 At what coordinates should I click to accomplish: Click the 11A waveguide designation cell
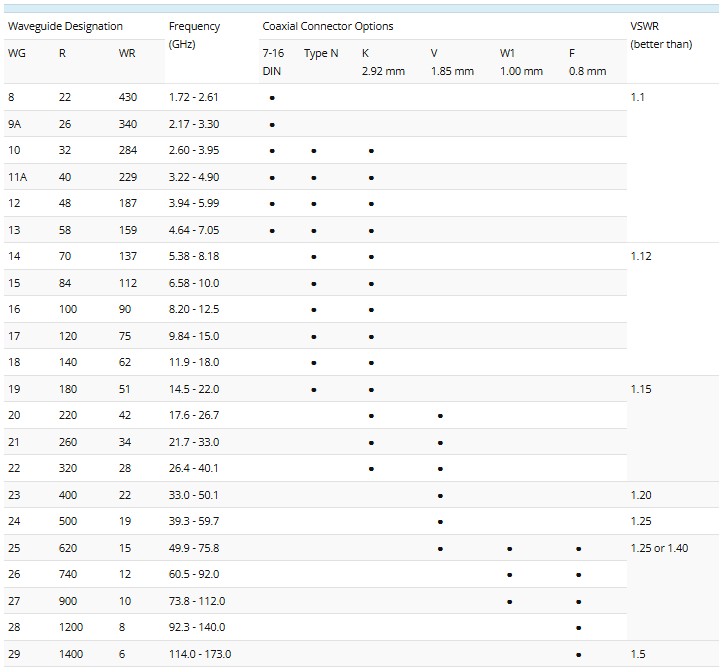click(17, 177)
